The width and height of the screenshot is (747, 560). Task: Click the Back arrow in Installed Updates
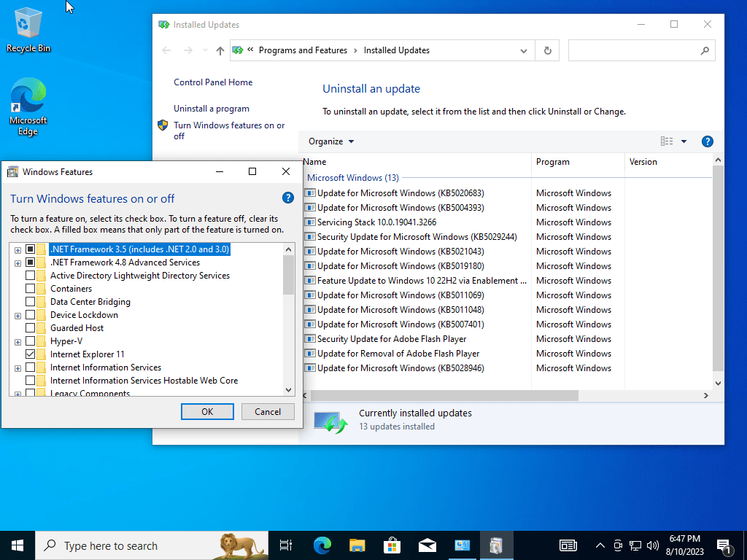click(166, 50)
